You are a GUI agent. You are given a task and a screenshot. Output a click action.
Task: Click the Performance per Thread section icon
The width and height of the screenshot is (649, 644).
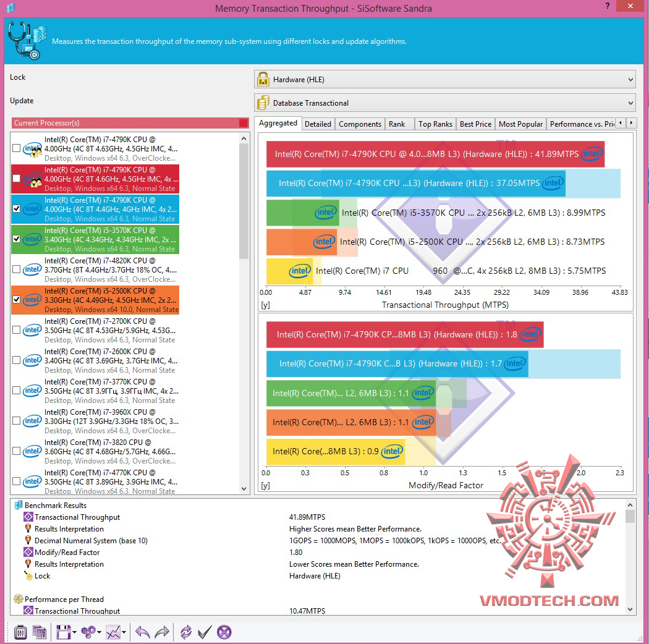18,599
